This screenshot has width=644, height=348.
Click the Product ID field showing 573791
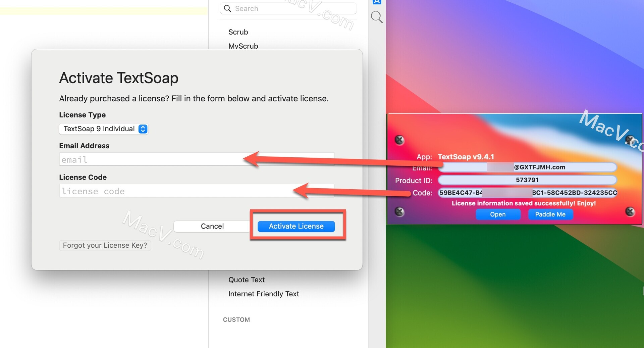pos(527,180)
